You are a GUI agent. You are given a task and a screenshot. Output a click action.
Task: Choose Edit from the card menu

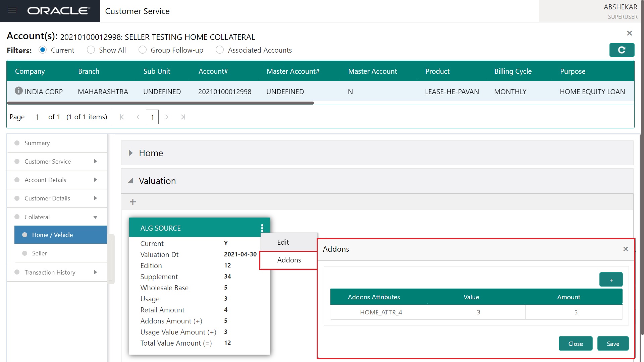283,242
